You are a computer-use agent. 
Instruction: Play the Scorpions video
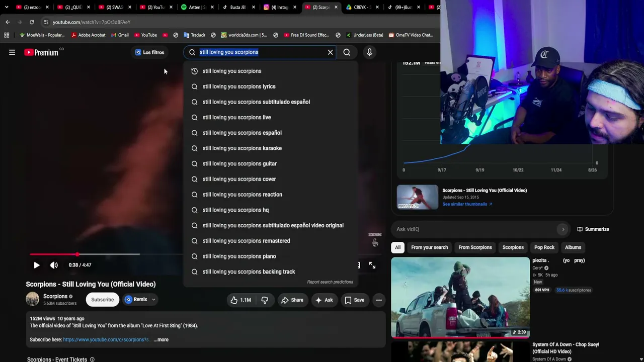point(37,265)
